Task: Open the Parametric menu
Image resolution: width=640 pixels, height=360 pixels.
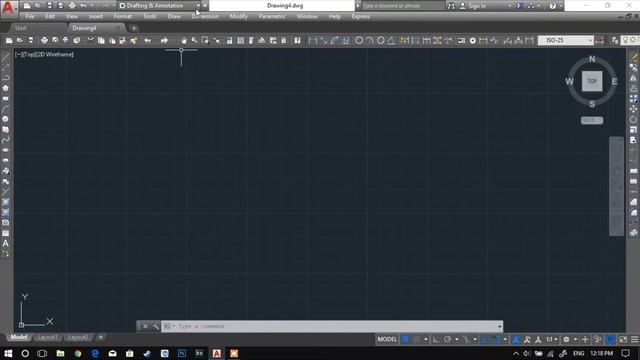Action: point(272,16)
